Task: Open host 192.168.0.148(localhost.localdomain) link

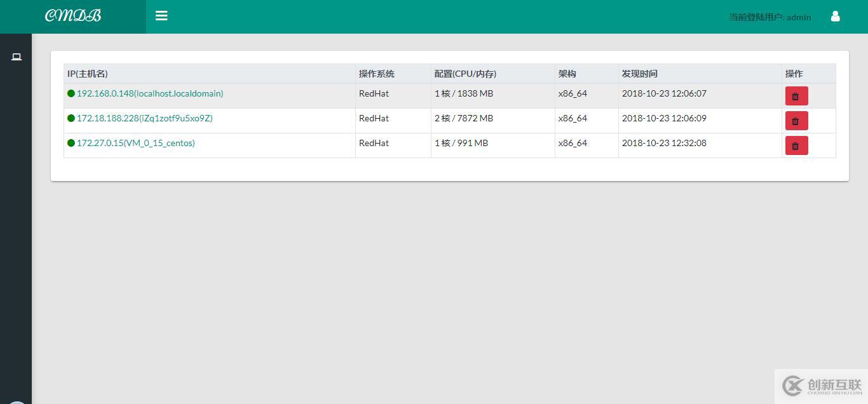Action: click(x=150, y=93)
